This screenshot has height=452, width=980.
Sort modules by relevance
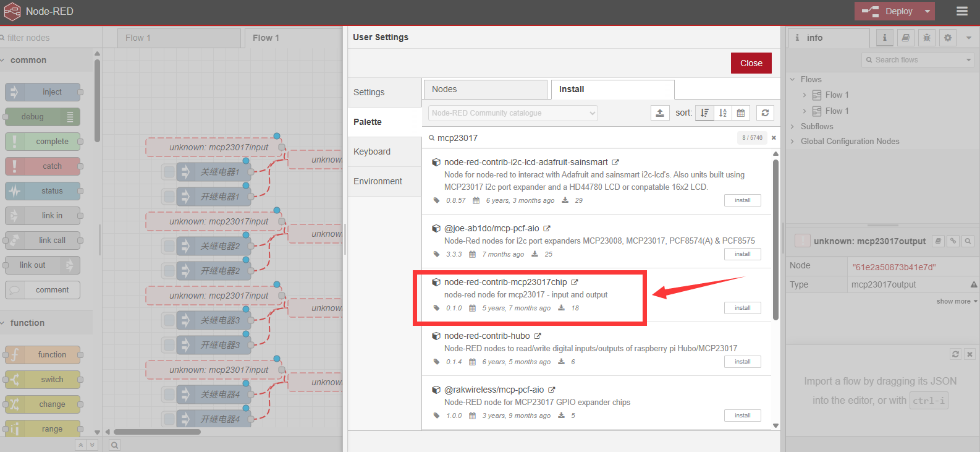point(704,113)
